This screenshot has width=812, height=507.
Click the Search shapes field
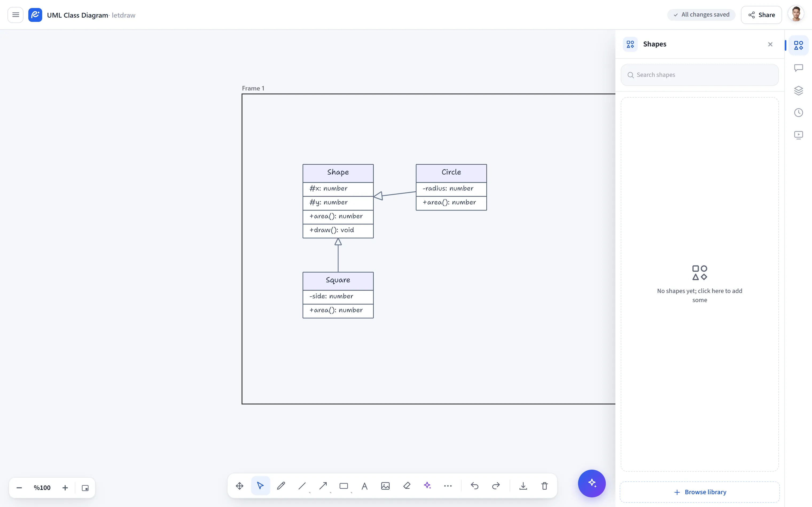tap(700, 75)
